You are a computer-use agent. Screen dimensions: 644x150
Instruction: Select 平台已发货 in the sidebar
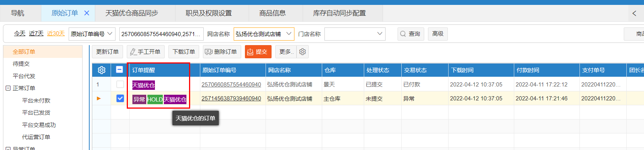click(x=36, y=112)
